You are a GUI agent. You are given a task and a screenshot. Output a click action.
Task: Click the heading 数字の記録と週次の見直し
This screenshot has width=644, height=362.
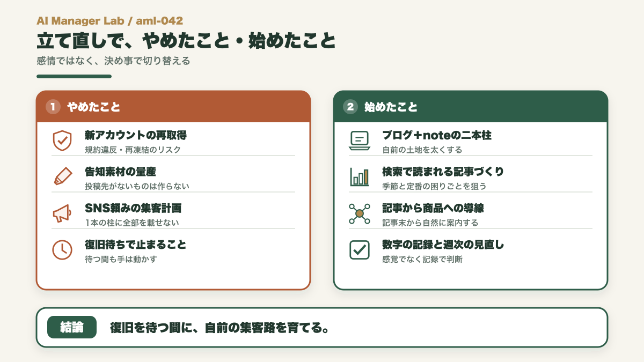coord(443,245)
